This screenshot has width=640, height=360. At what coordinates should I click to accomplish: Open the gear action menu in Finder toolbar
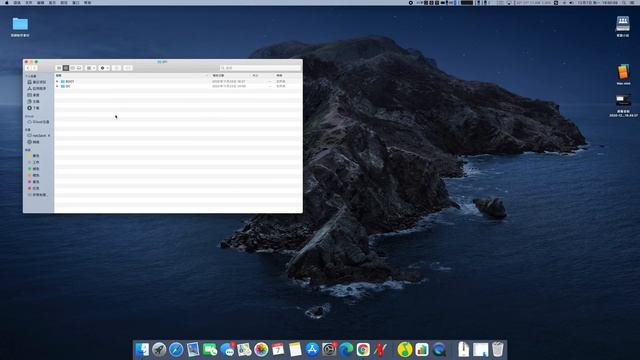click(104, 68)
